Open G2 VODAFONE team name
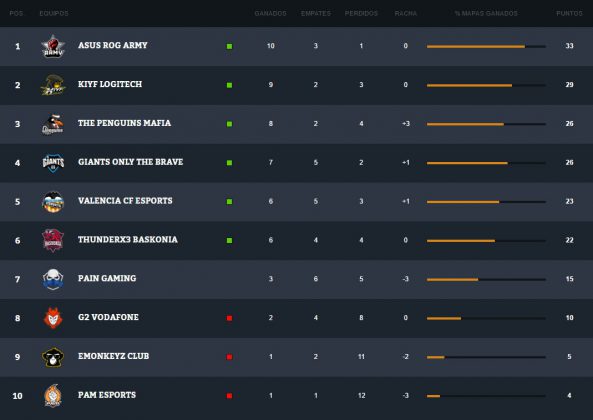This screenshot has height=420, width=593. click(108, 317)
